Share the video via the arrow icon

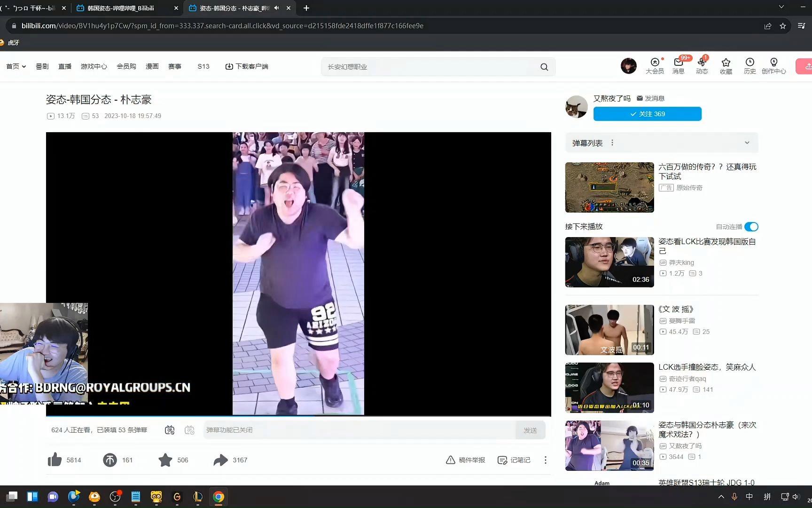(220, 460)
